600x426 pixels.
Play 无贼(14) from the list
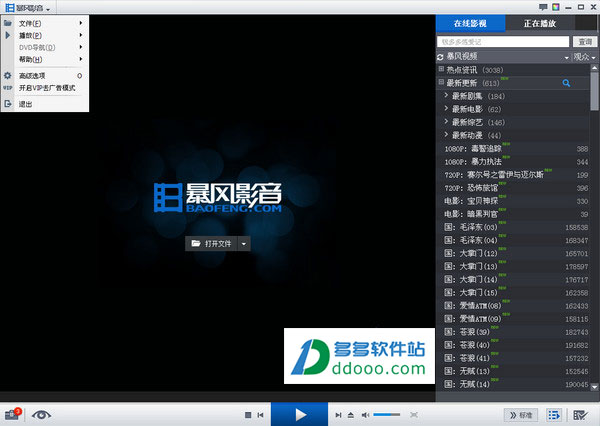513,384
